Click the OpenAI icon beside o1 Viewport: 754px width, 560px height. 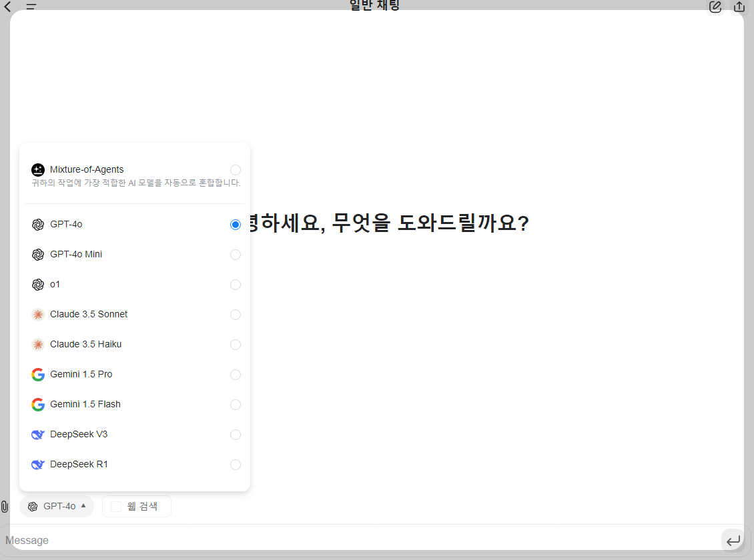pos(38,284)
